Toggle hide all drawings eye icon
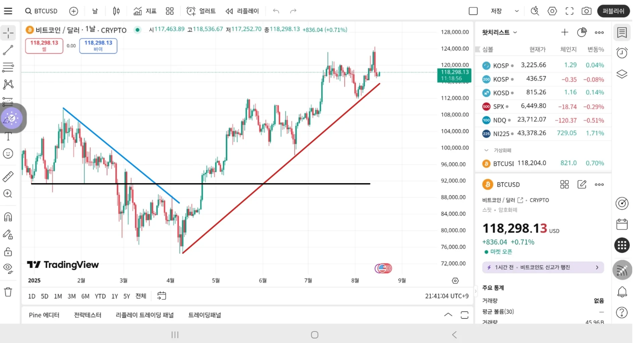 coord(8,268)
